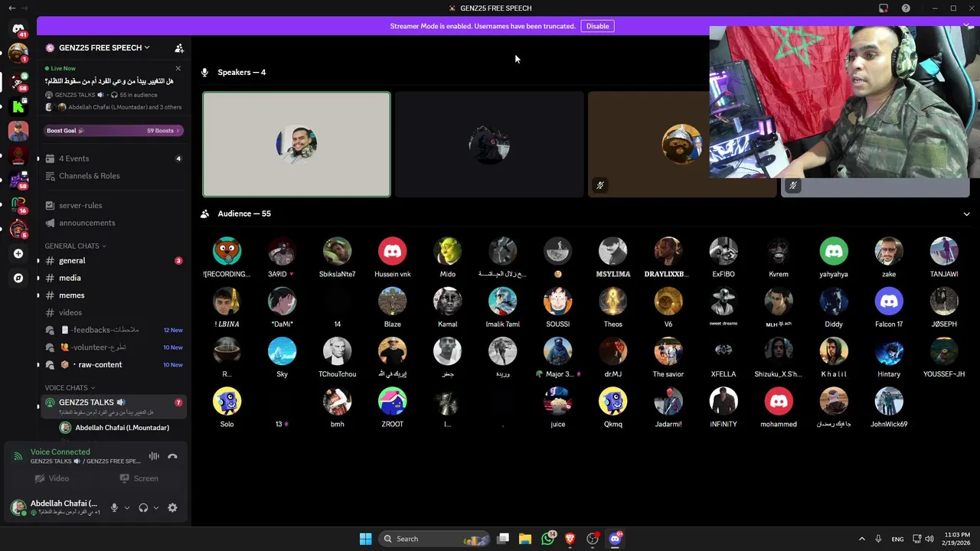This screenshot has width=980, height=551.
Task: Click the Windows Start button
Action: point(366,539)
